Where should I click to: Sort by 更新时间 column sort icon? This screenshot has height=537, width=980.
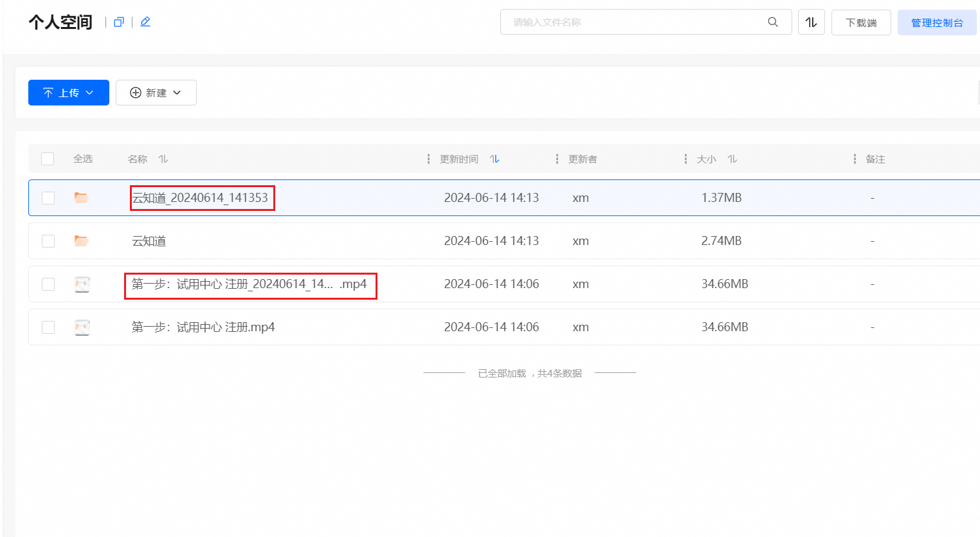point(495,159)
